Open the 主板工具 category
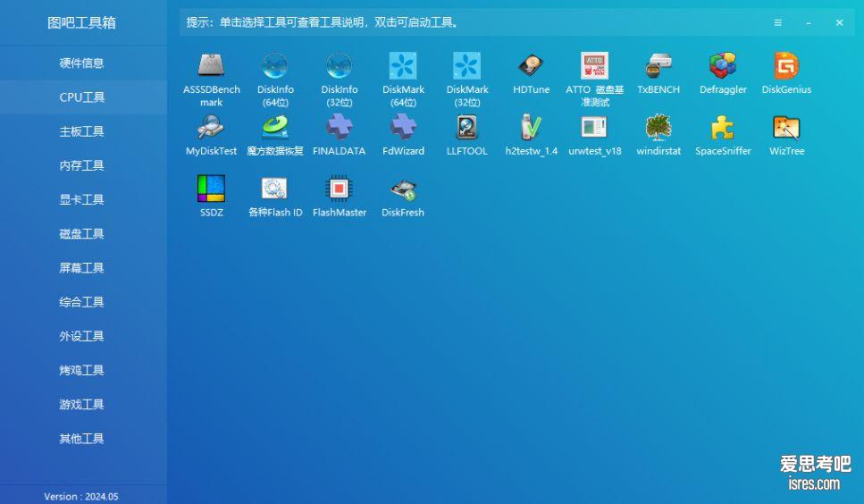This screenshot has height=504, width=864. tap(83, 131)
